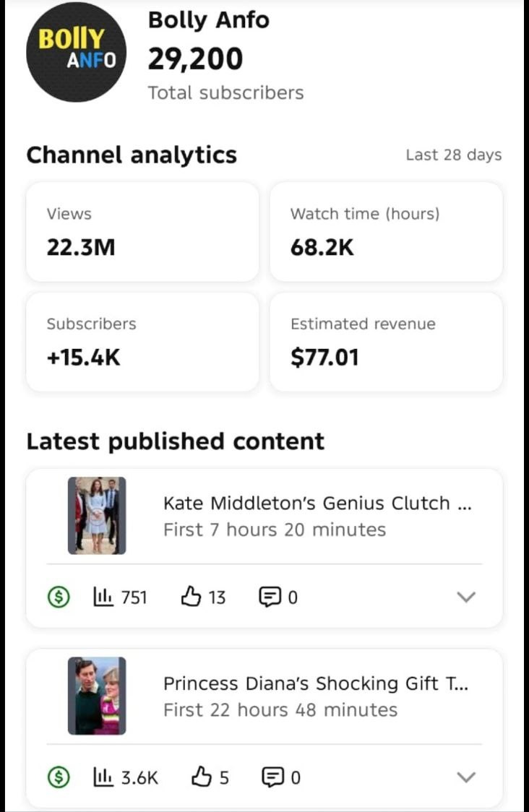Image resolution: width=529 pixels, height=812 pixels.
Task: Click views bar-chart icon on Princess Diana video
Action: coord(103,777)
